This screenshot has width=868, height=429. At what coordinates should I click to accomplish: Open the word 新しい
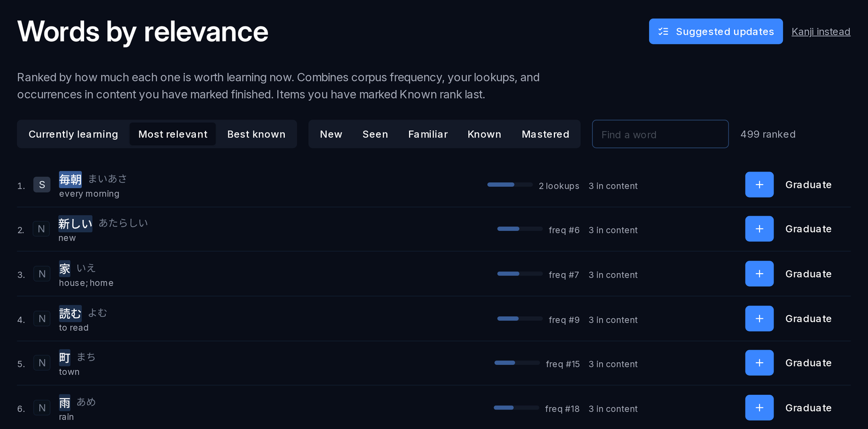point(75,224)
